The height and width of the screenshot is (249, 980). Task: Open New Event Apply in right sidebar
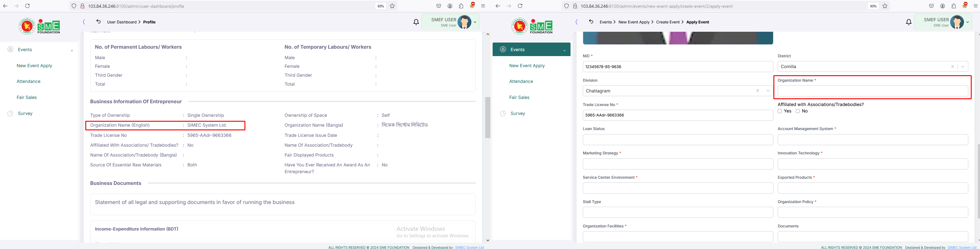pos(527,66)
